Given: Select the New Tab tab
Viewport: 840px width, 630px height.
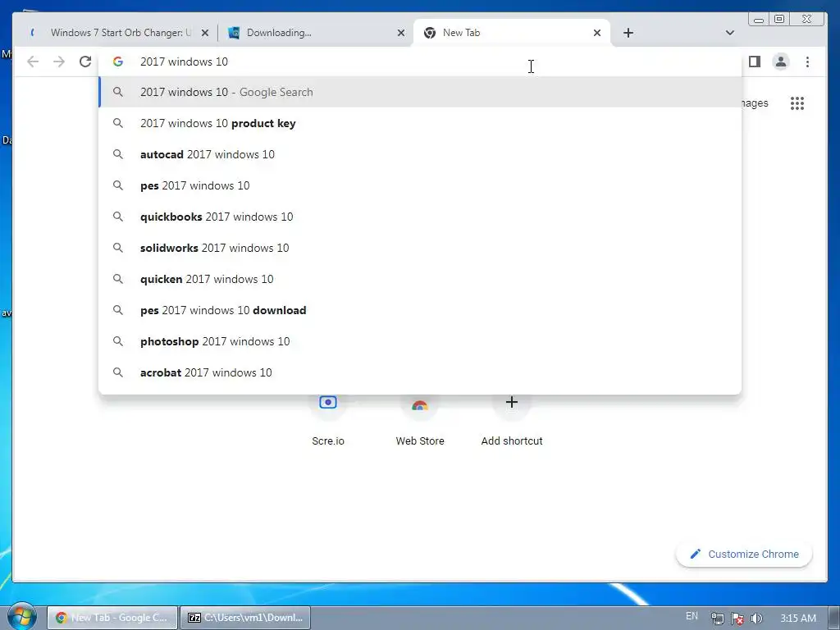Looking at the screenshot, I should pos(511,33).
